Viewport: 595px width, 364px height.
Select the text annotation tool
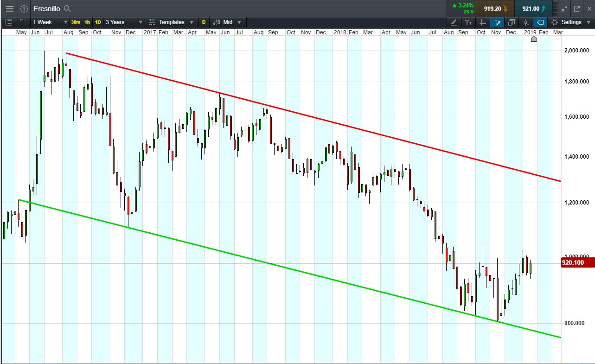point(468,22)
